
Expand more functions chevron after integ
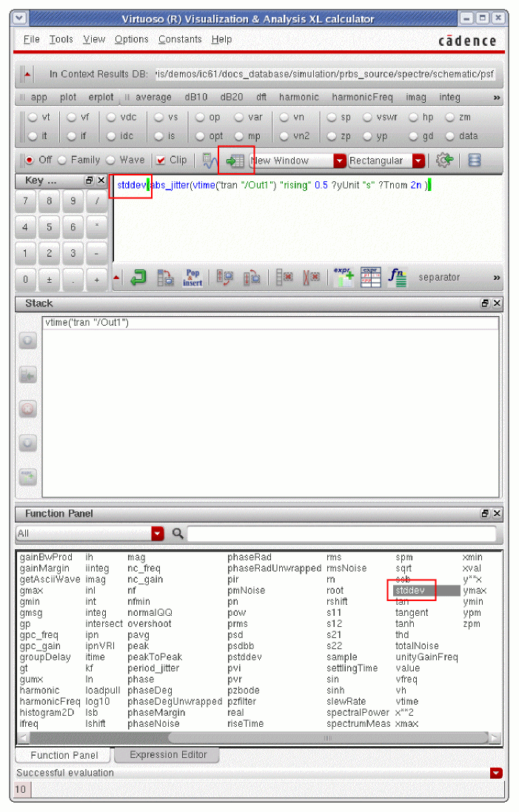pos(497,98)
